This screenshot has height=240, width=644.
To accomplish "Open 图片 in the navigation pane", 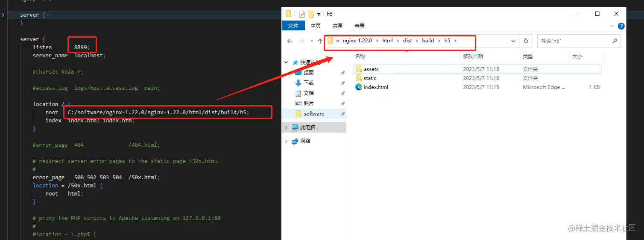I will click(309, 104).
